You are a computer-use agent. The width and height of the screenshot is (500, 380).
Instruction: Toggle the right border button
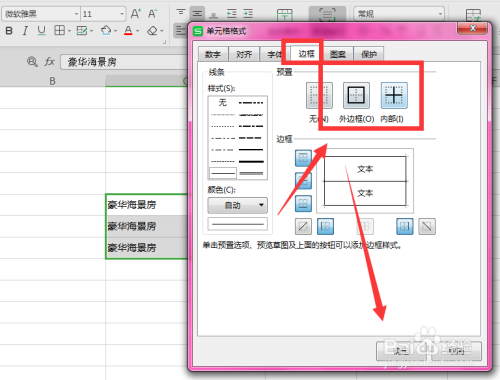[405, 227]
